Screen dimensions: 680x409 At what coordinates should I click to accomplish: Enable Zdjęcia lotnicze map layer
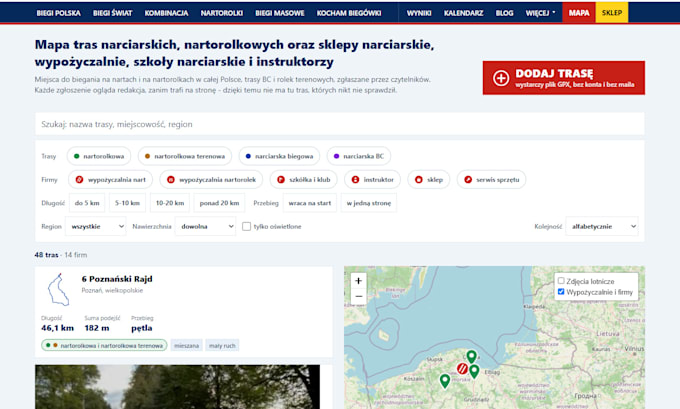coord(561,281)
